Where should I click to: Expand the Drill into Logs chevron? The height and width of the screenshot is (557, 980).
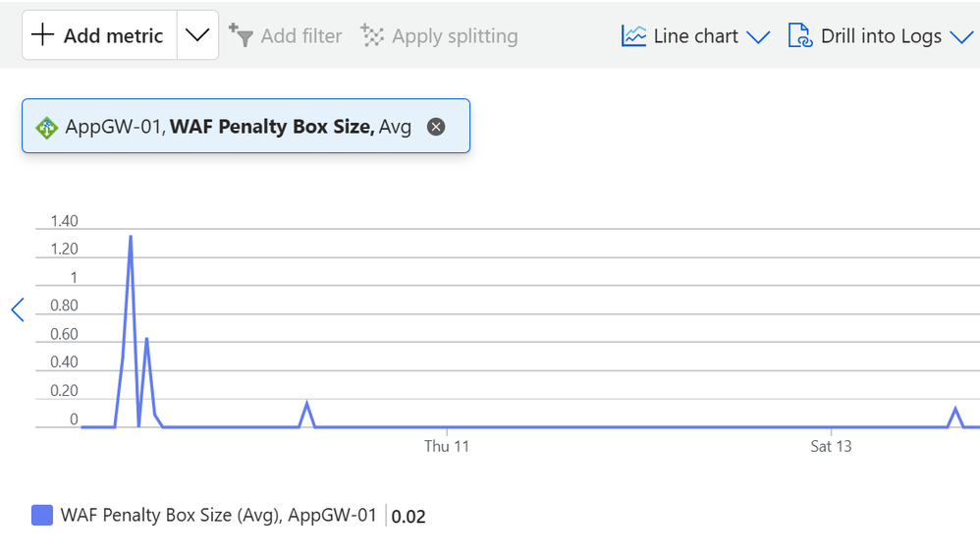point(960,37)
